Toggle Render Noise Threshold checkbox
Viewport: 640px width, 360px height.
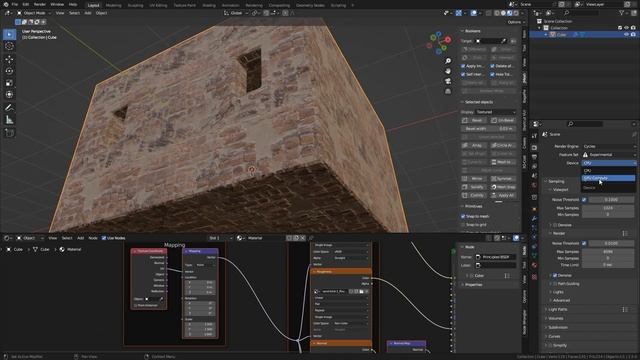tap(584, 243)
